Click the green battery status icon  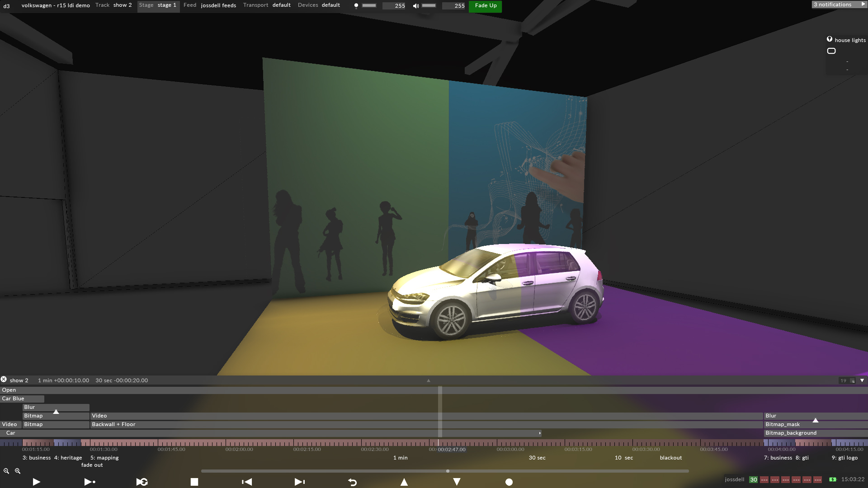833,480
